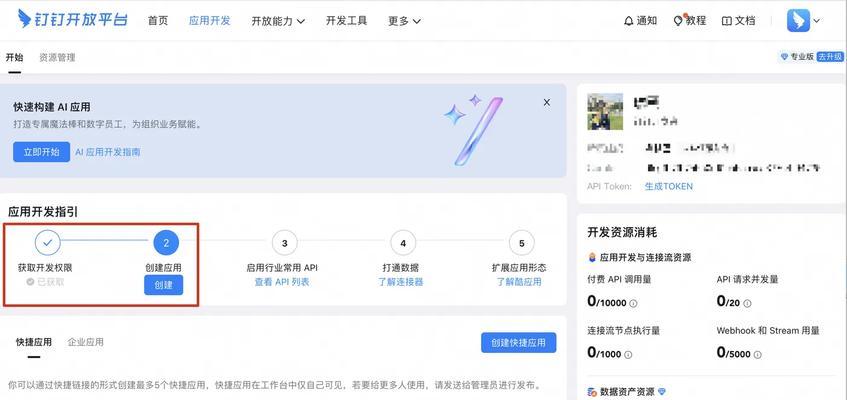
Task: Click the 教程 label text
Action: pyautogui.click(x=696, y=21)
